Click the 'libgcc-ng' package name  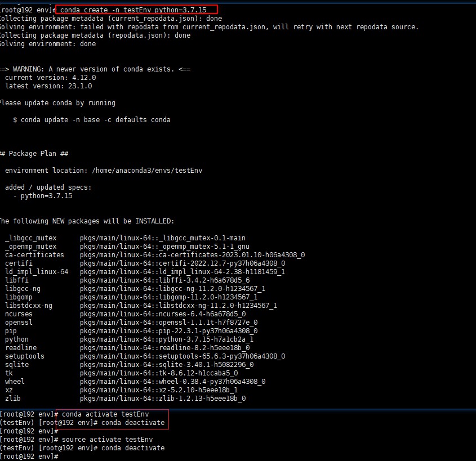tap(23, 289)
